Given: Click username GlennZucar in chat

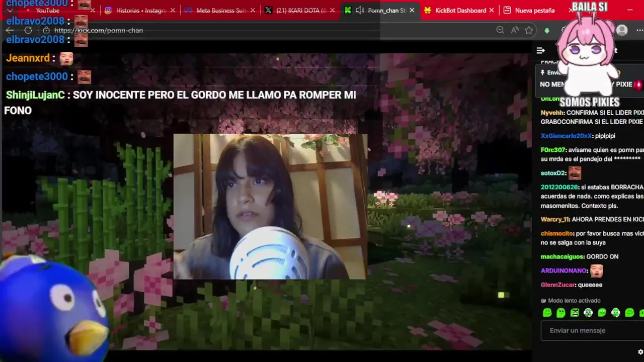Looking at the screenshot, I should (x=557, y=285).
